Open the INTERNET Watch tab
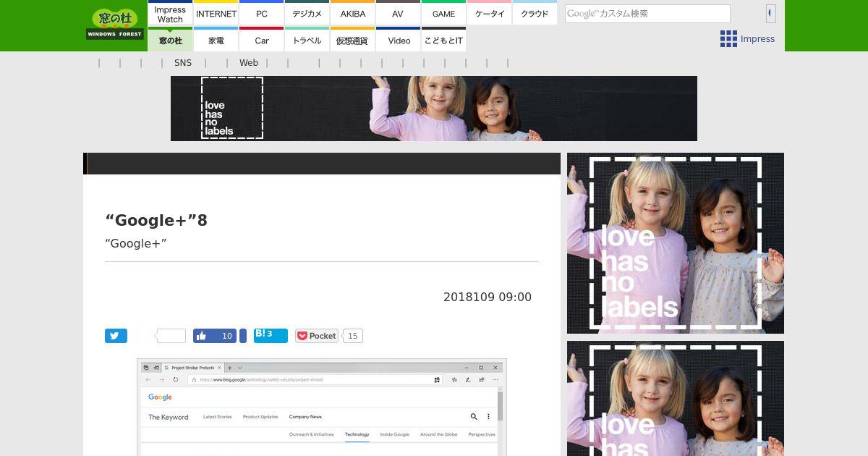This screenshot has width=868, height=456. click(x=216, y=13)
